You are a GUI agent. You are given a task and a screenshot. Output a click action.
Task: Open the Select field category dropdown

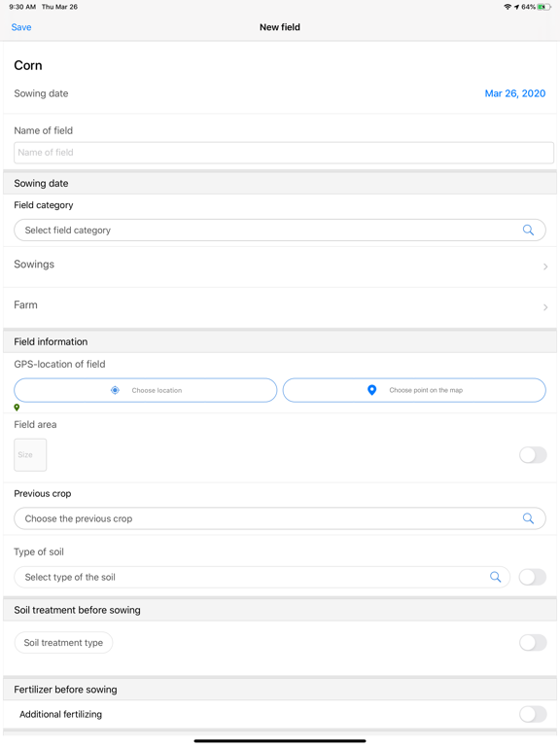point(280,231)
